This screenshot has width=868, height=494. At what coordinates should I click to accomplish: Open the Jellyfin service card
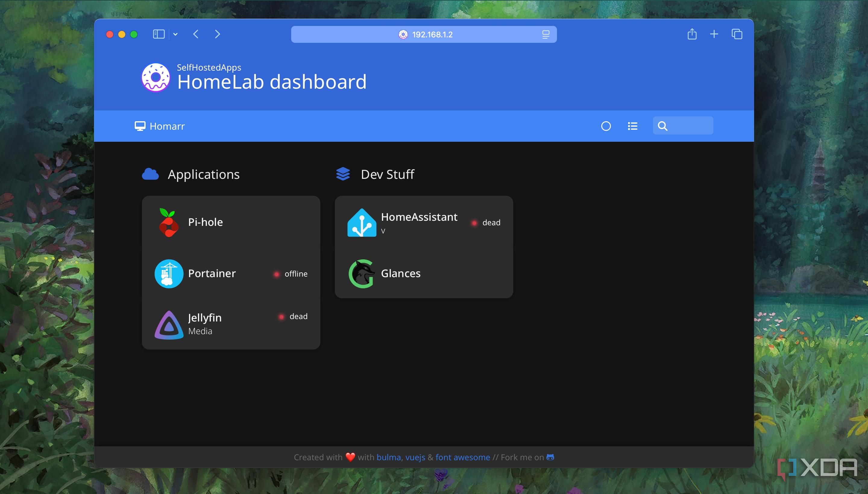click(x=231, y=324)
